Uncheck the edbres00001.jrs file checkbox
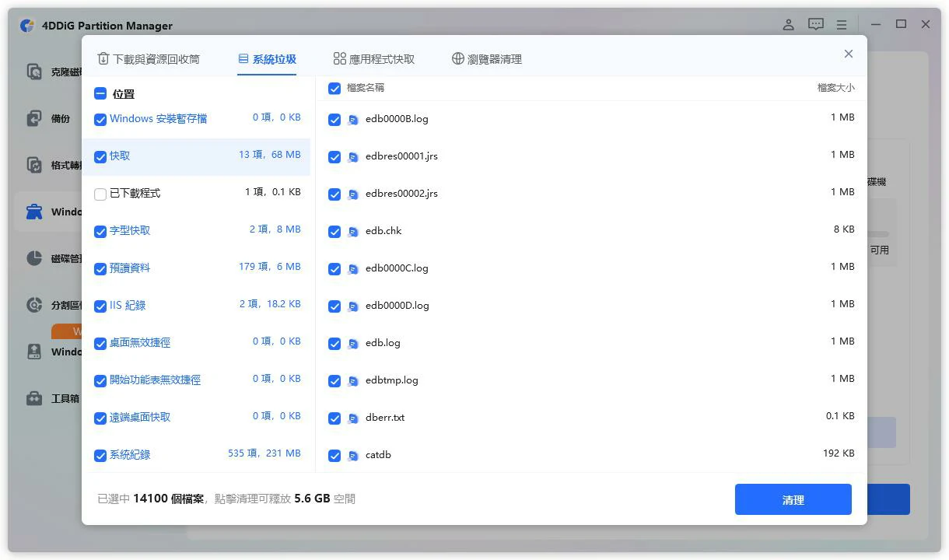The image size is (949, 560). (334, 157)
